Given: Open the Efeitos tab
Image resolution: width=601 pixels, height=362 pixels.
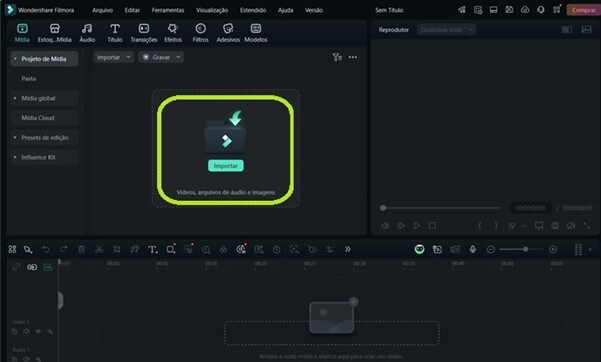Looking at the screenshot, I should [x=173, y=33].
